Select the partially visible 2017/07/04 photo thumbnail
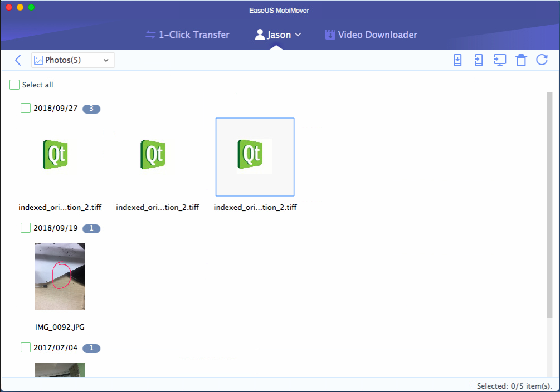The width and height of the screenshot is (560, 392). point(60,370)
